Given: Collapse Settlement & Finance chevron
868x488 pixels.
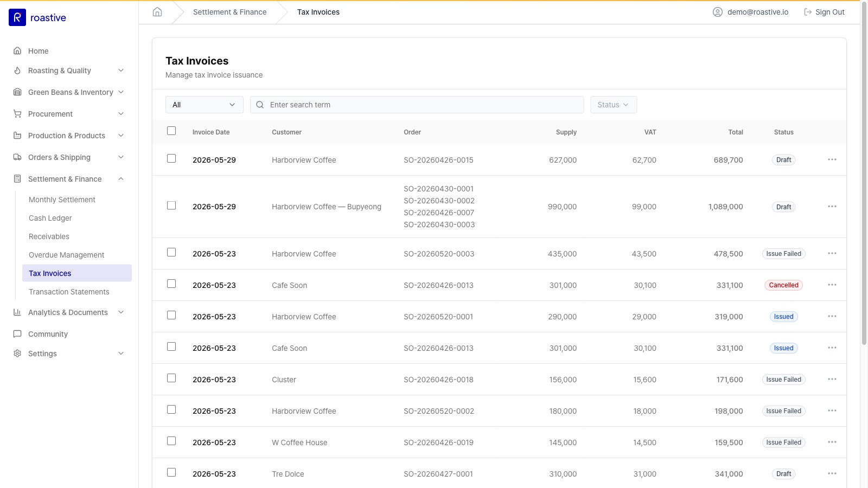Looking at the screenshot, I should click(x=121, y=179).
